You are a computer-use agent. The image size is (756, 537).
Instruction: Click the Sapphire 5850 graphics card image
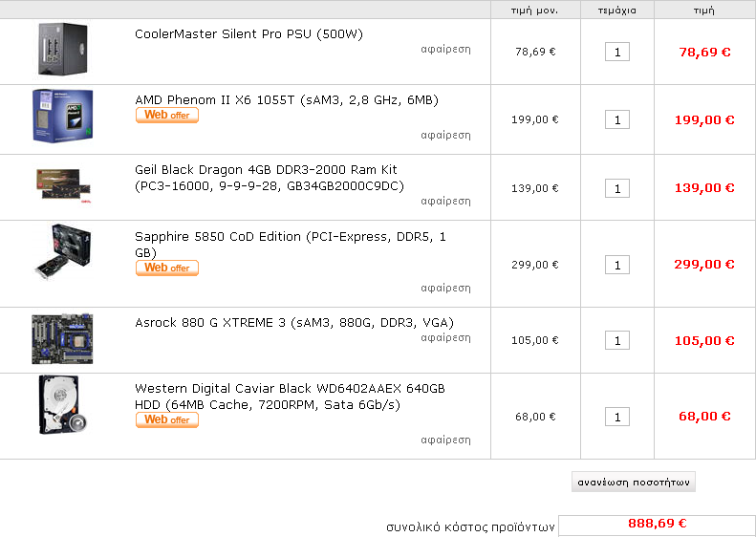(62, 250)
